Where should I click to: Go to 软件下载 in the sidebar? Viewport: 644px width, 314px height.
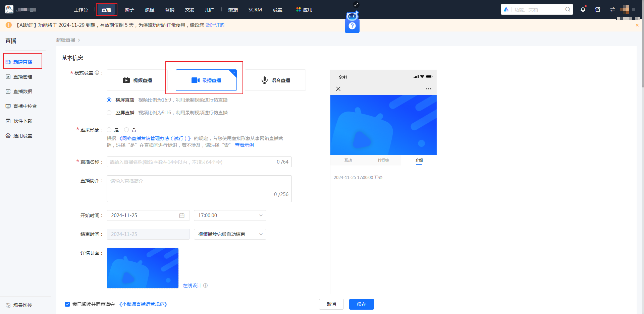[x=22, y=121]
